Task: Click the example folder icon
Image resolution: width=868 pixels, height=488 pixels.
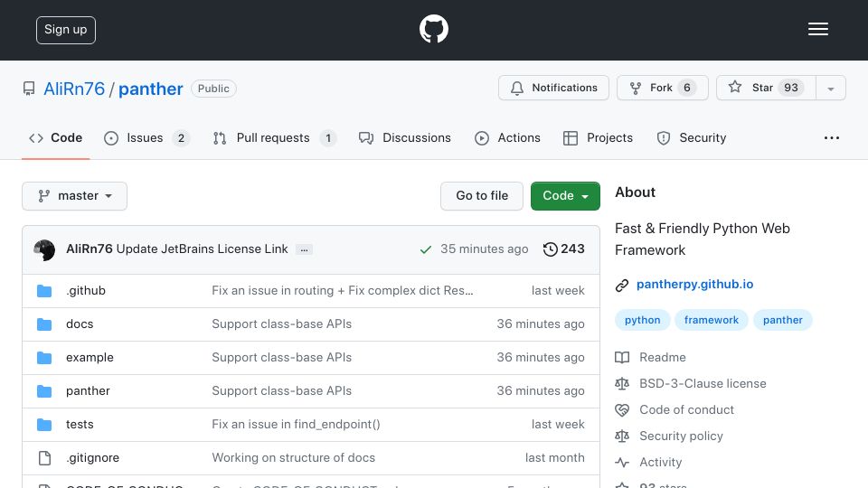Action: click(x=44, y=358)
